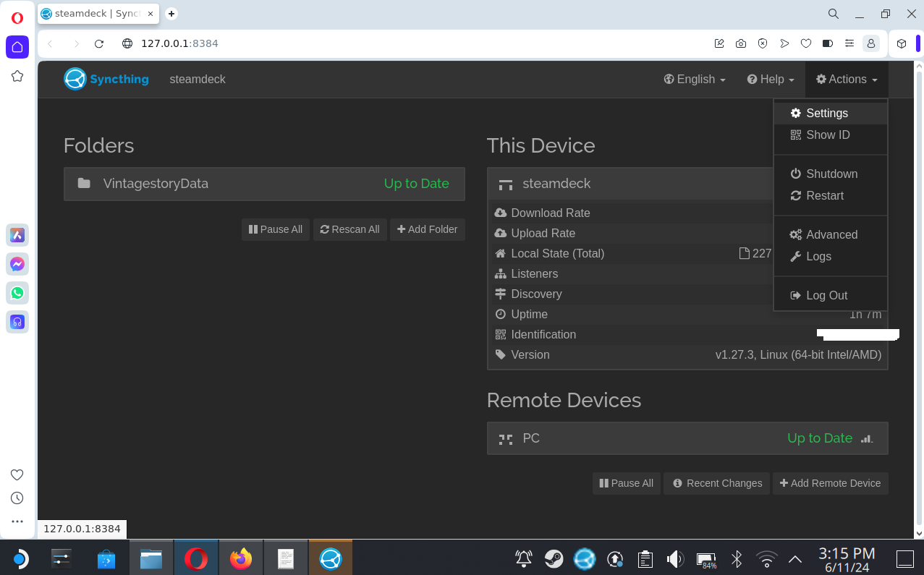Collapse the Actions dropdown menu
Image resolution: width=924 pixels, height=575 pixels.
(x=847, y=80)
